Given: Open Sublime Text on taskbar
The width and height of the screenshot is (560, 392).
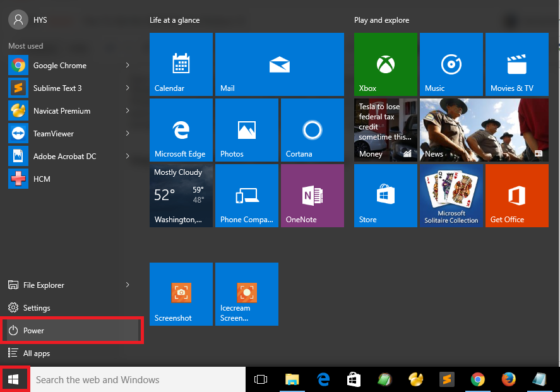Looking at the screenshot, I should click(447, 379).
